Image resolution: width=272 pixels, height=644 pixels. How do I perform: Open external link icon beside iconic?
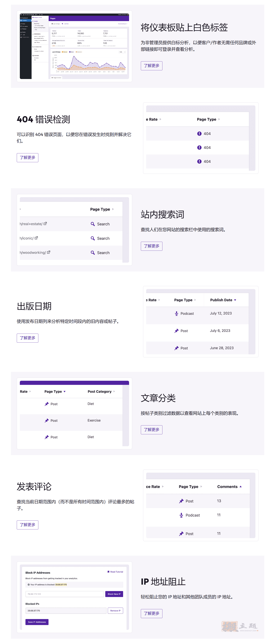pyautogui.click(x=36, y=238)
